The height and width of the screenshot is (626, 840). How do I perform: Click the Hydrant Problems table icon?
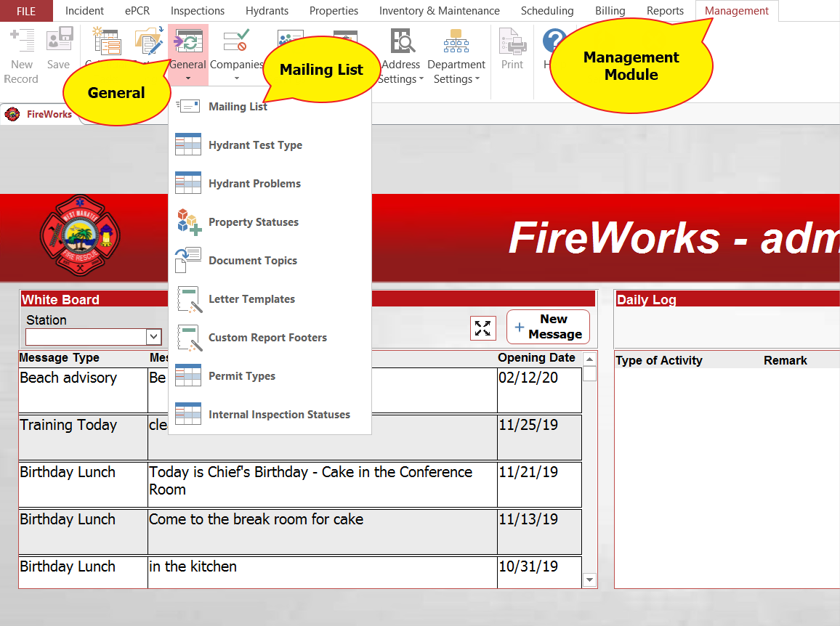[188, 183]
